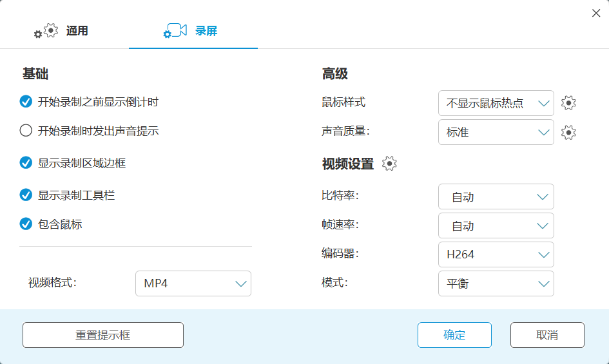Enable 开始录制时发出声音提示 option

click(26, 131)
